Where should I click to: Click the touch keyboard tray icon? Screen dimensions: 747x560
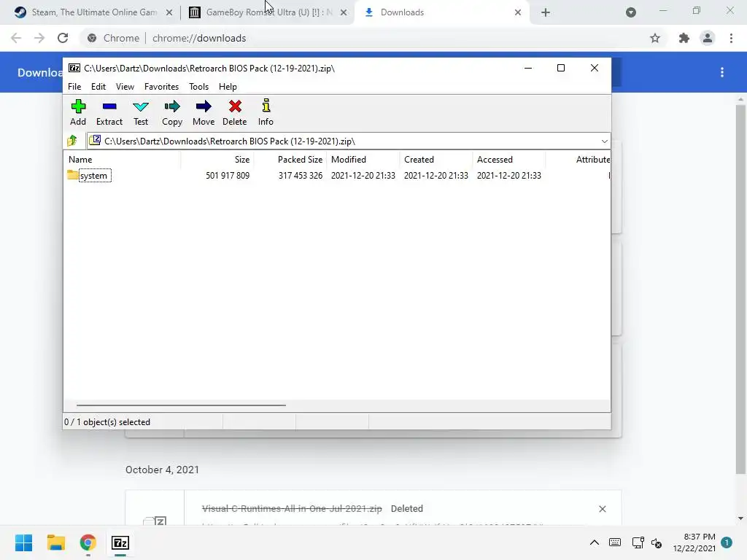(615, 542)
